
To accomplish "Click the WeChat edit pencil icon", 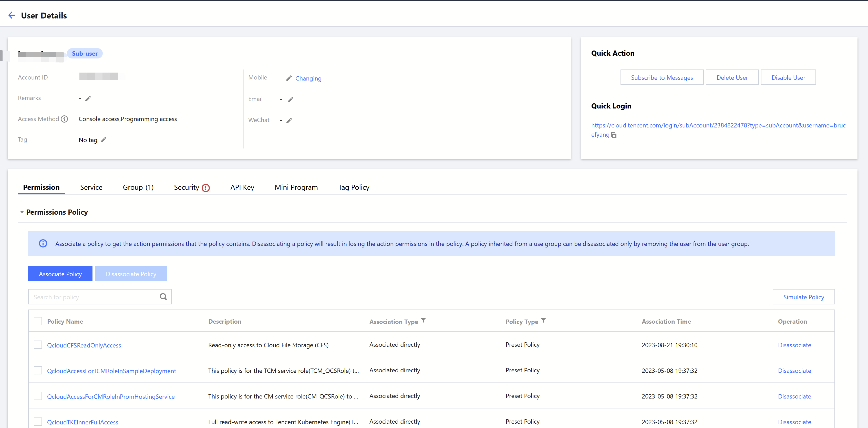I will click(289, 121).
